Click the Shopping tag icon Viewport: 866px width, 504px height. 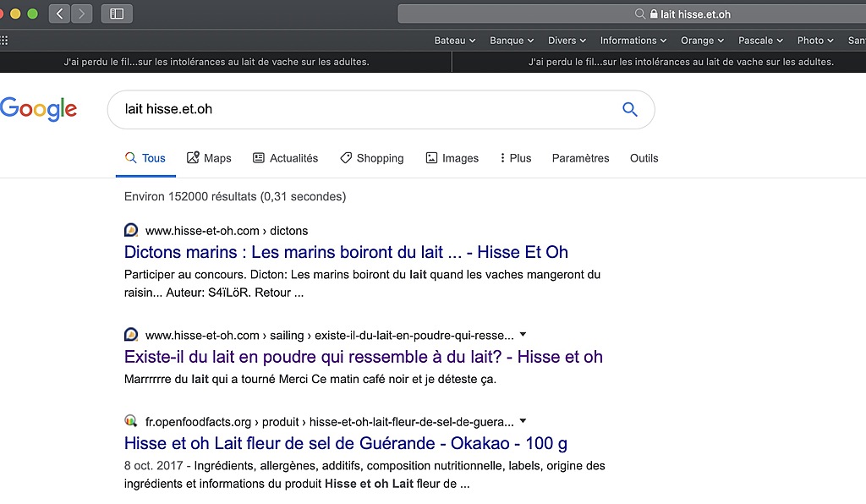346,158
